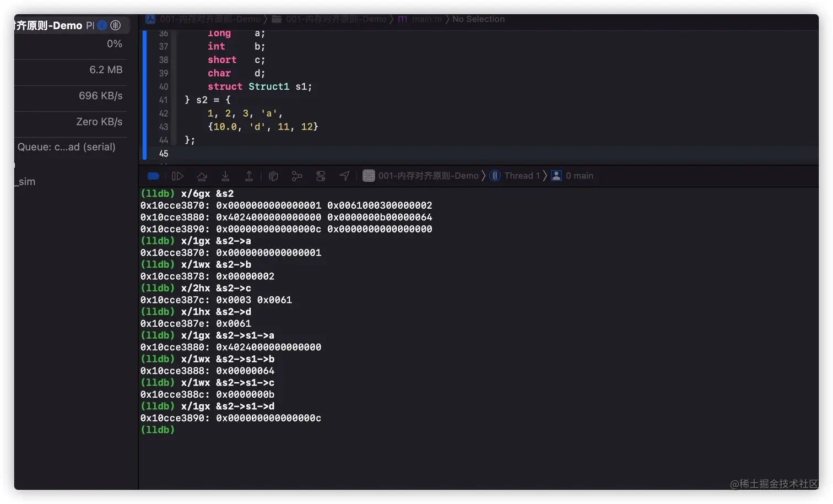Select the Zero KB/s network gauge row
The width and height of the screenshot is (833, 504).
(x=71, y=122)
